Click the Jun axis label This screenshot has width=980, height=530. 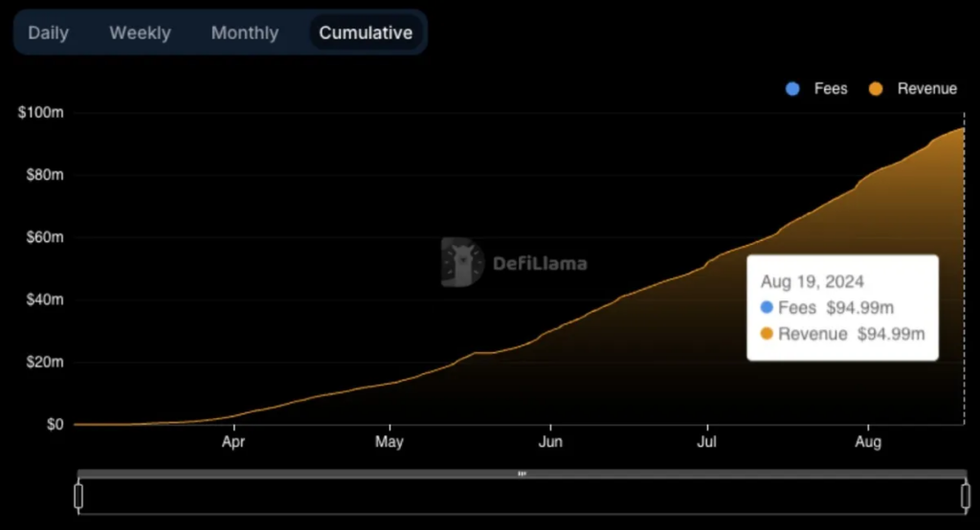pyautogui.click(x=550, y=442)
